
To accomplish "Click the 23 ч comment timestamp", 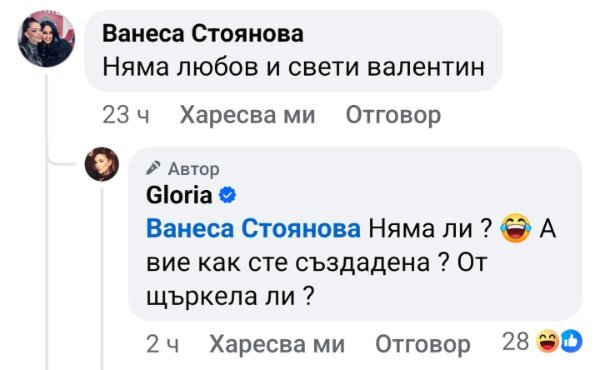I will [126, 115].
